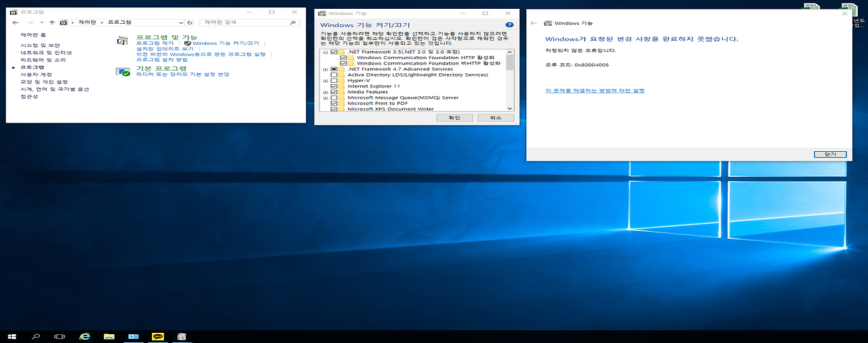The width and height of the screenshot is (868, 343).
Task: Open File Explorer from taskbar
Action: coord(108,336)
